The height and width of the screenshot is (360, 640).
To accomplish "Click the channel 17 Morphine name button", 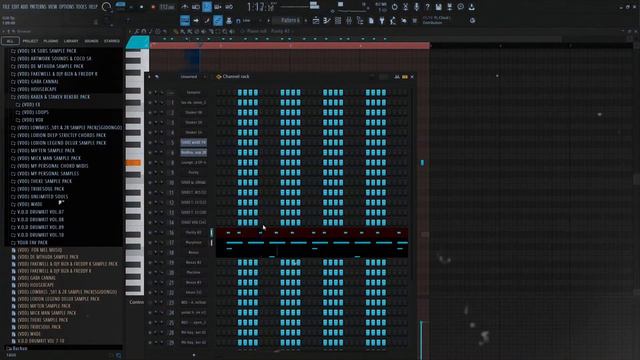I will (x=193, y=242).
